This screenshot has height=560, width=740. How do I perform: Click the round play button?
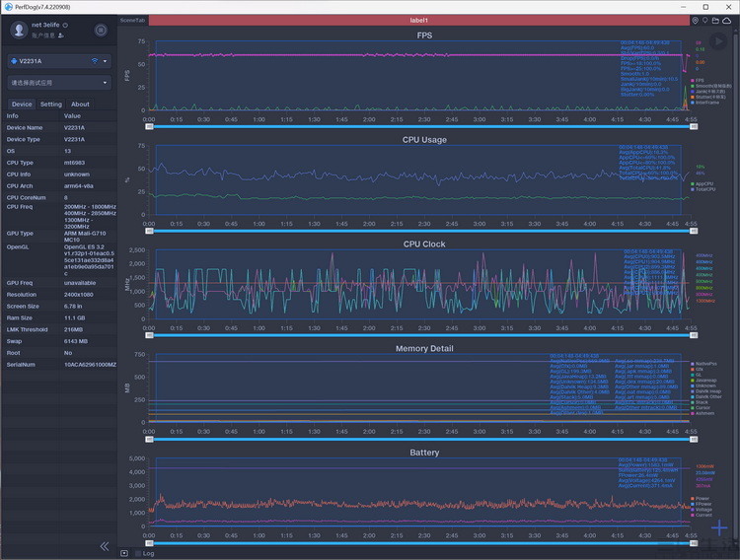718,41
